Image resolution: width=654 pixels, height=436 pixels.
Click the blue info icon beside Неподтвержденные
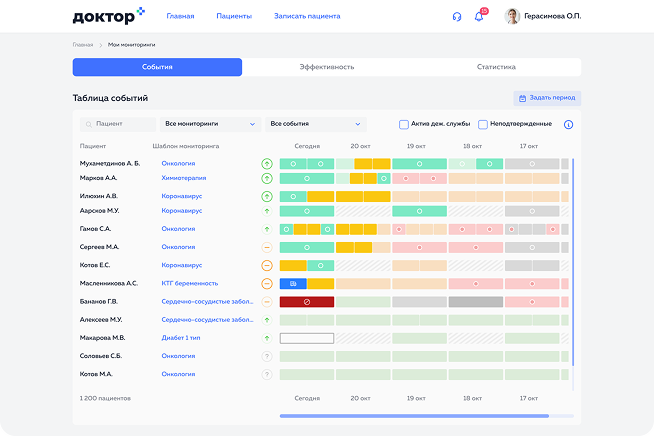568,125
